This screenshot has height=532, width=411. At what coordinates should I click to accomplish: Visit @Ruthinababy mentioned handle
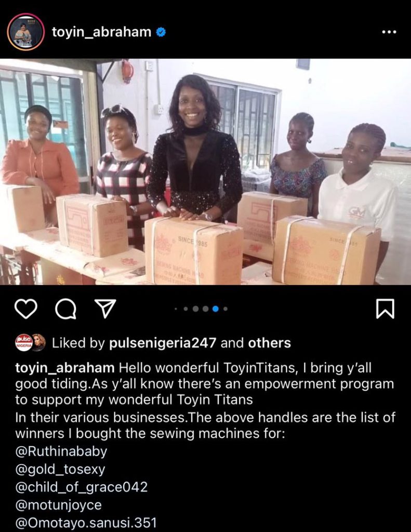coord(61,451)
